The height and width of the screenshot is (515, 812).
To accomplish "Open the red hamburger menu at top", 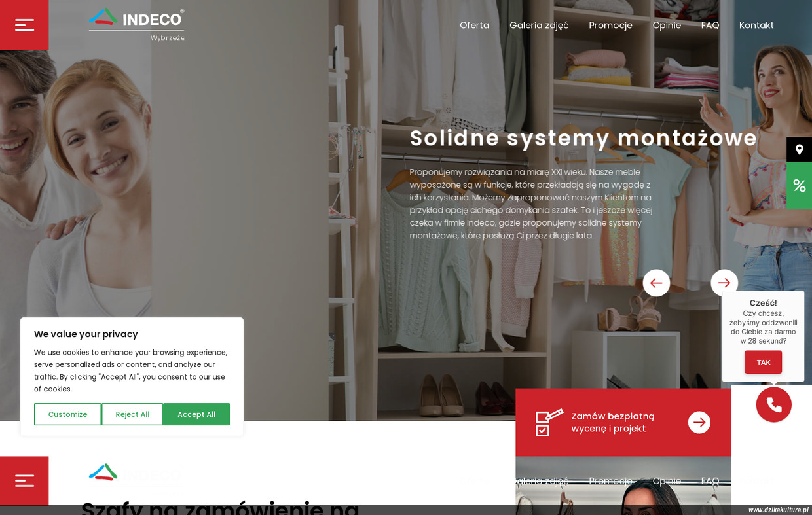I will (x=24, y=25).
